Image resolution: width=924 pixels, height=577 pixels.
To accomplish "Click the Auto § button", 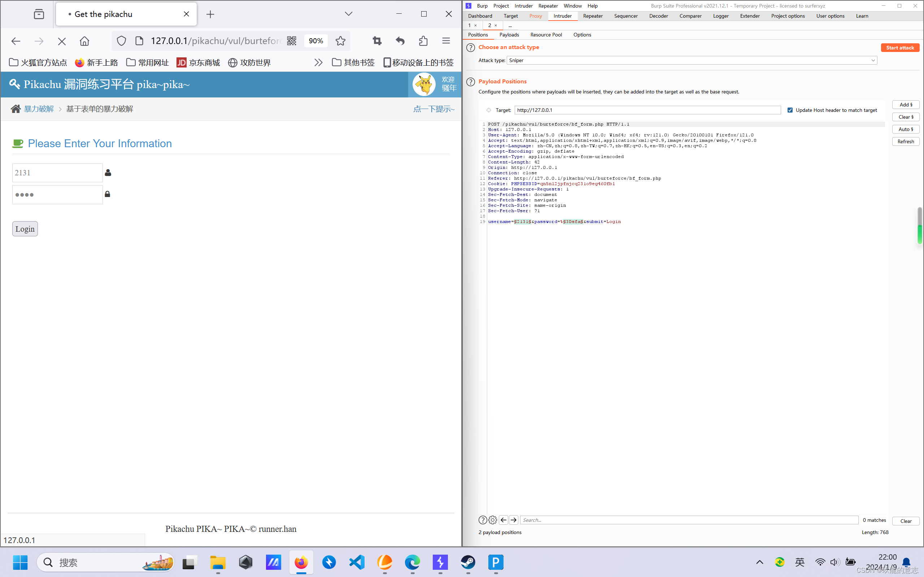I will click(x=906, y=129).
